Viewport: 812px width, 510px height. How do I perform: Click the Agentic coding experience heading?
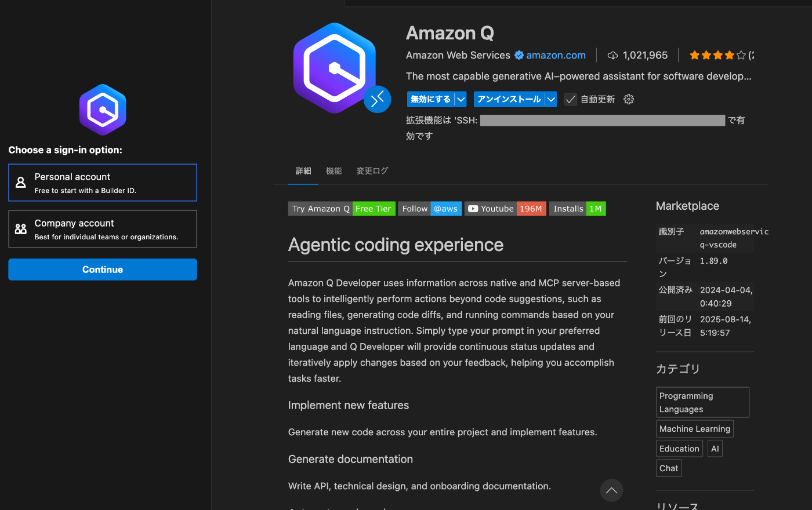tap(396, 245)
